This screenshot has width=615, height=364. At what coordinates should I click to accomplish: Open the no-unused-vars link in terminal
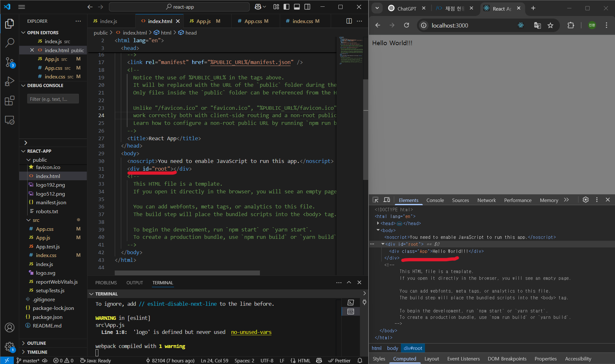tap(251, 332)
